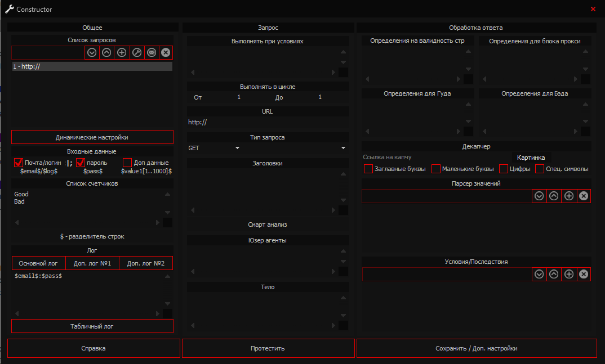Remove the Условия/Последствия entry
The image size is (605, 364).
pyautogui.click(x=584, y=274)
